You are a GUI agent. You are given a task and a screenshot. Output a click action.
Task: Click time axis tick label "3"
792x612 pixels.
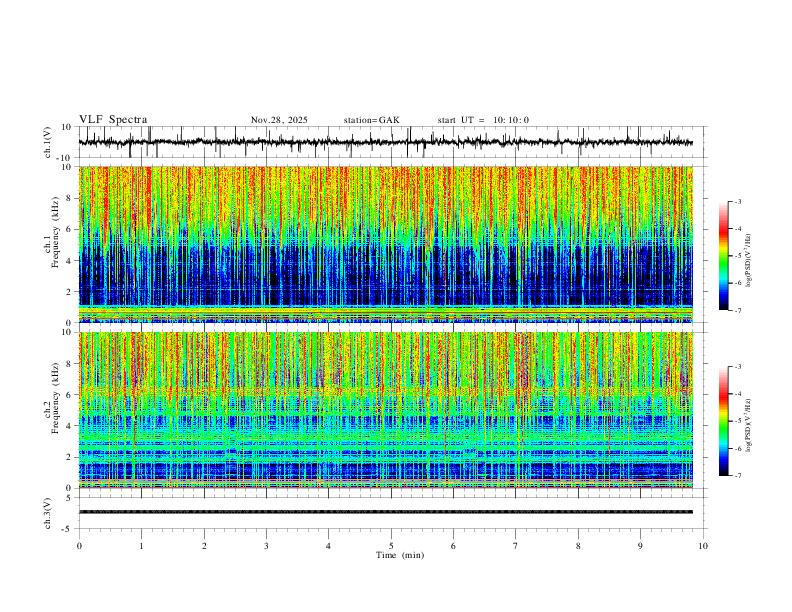(266, 546)
